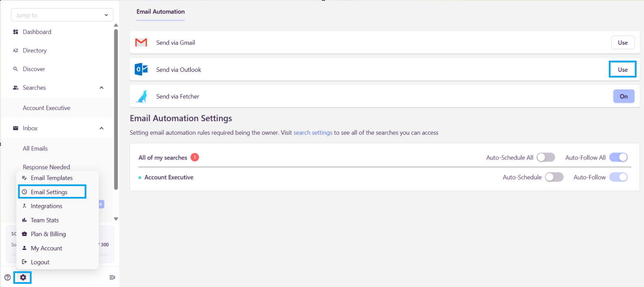Click the Email Settings clock icon
The width and height of the screenshot is (644, 287).
click(24, 192)
